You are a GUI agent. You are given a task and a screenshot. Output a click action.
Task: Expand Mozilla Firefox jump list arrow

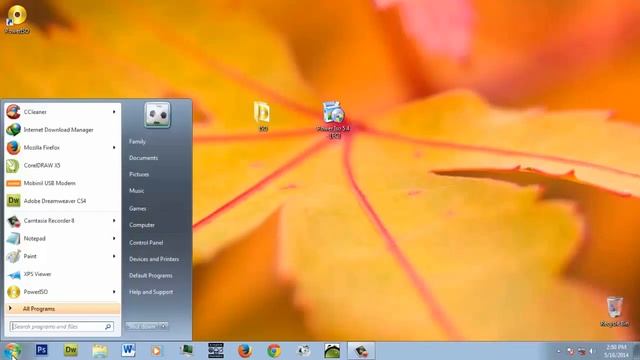pos(114,147)
